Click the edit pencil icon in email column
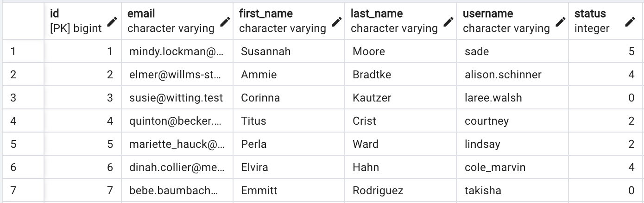The image size is (644, 203). coord(225,21)
